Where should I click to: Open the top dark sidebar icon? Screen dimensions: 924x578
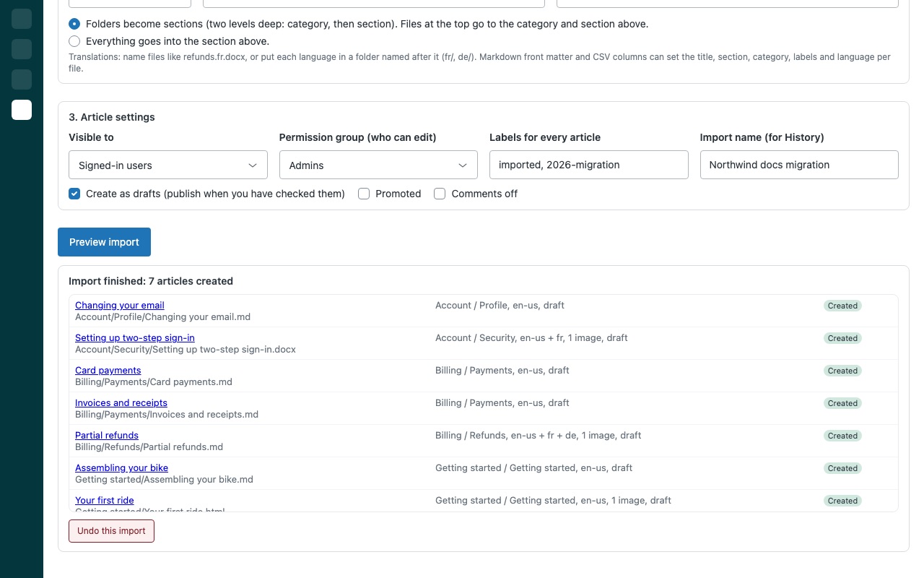pyautogui.click(x=22, y=19)
